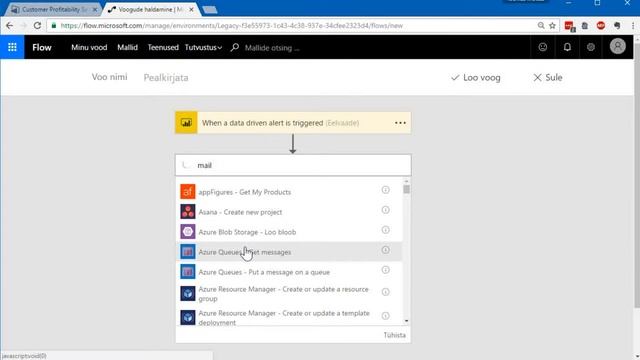
Task: Click the feedback smiley icon
Action: pyautogui.click(x=542, y=47)
